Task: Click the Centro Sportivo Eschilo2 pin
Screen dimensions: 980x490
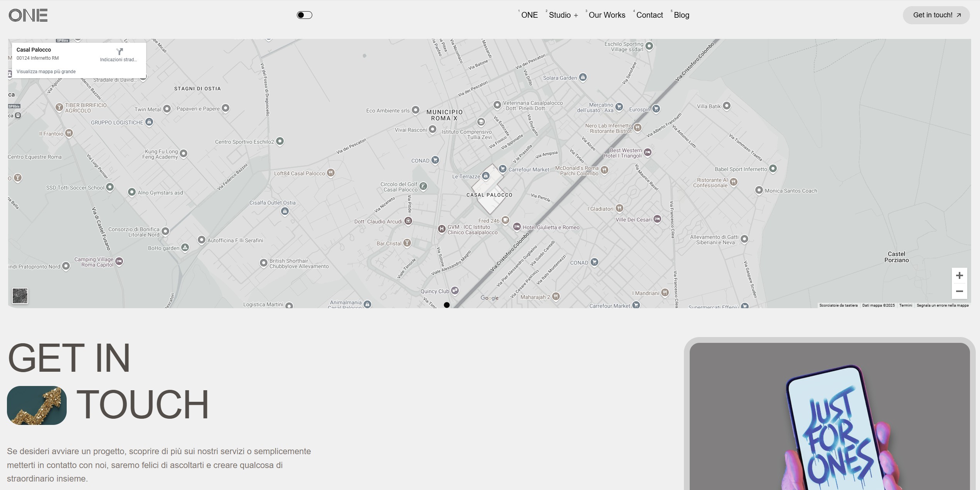Action: click(x=280, y=141)
